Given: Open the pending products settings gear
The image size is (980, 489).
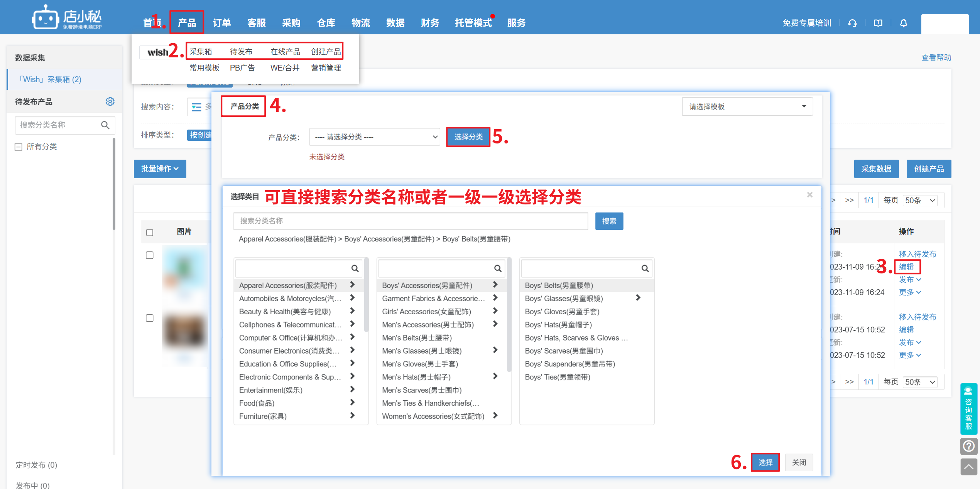Looking at the screenshot, I should click(x=110, y=101).
